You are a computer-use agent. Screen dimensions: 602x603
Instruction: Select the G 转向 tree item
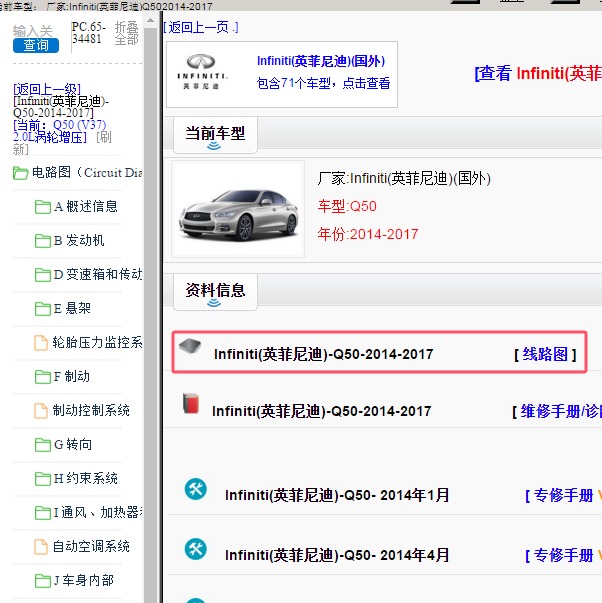click(x=73, y=444)
